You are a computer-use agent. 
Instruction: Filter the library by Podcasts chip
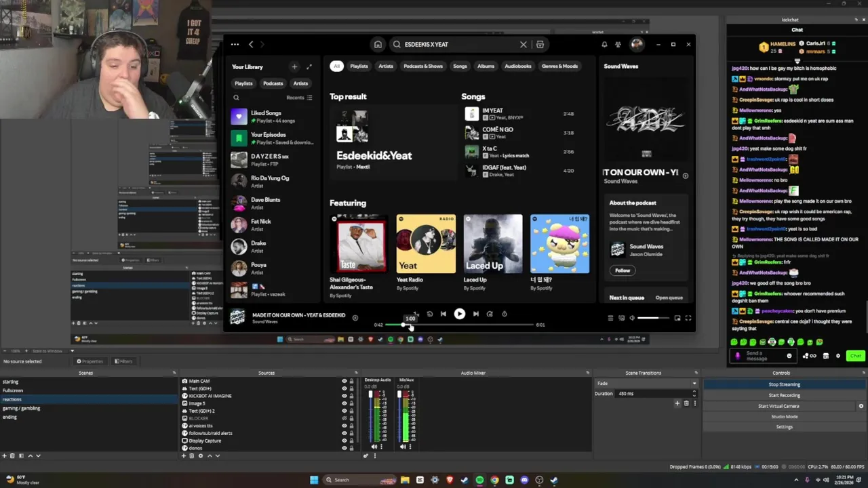[x=273, y=83]
